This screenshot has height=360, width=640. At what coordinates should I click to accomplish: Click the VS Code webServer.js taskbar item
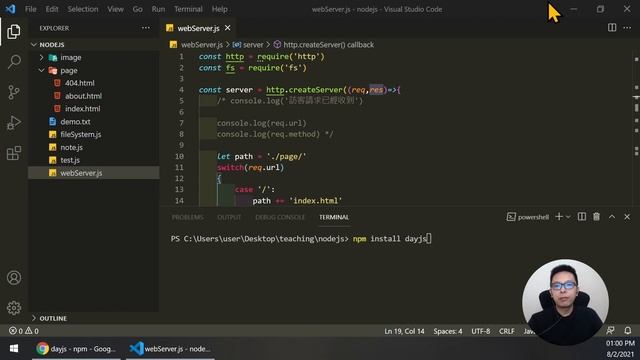click(169, 349)
